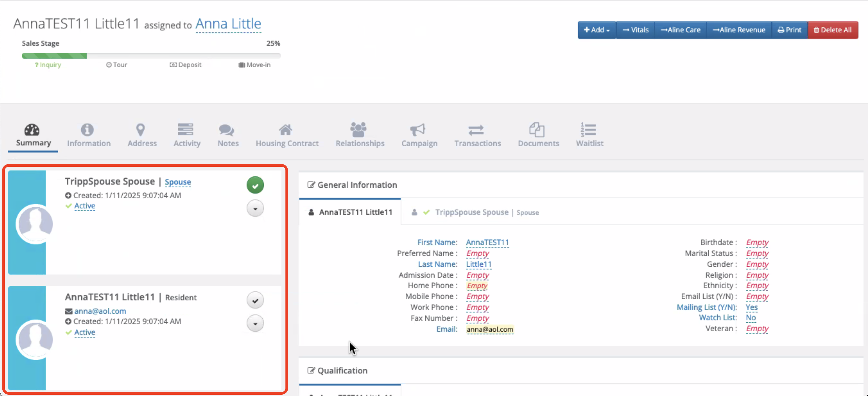Image resolution: width=868 pixels, height=396 pixels.
Task: Toggle Mailing List Yes value
Action: (x=751, y=307)
